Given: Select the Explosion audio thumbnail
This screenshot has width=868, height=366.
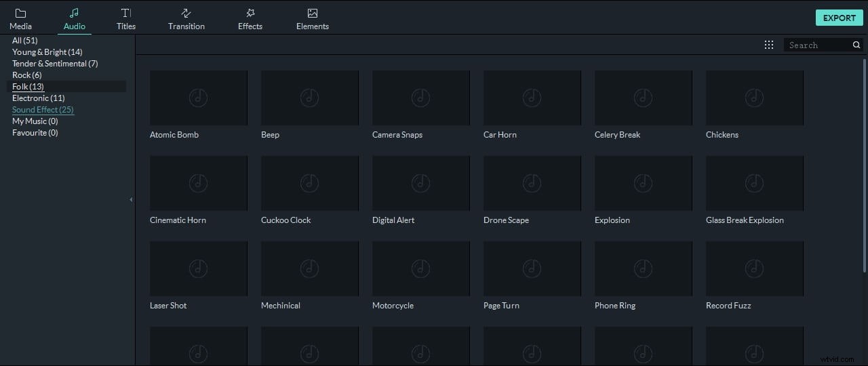Looking at the screenshot, I should coord(644,183).
